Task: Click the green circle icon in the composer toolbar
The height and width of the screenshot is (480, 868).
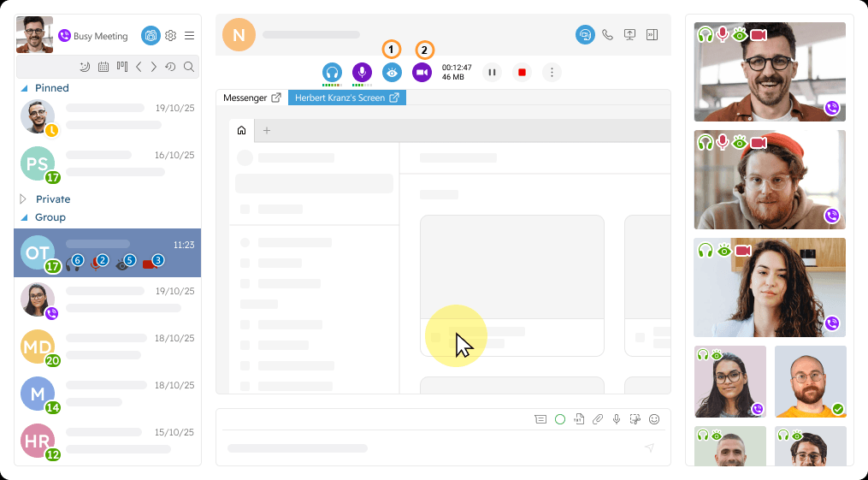Action: [560, 419]
